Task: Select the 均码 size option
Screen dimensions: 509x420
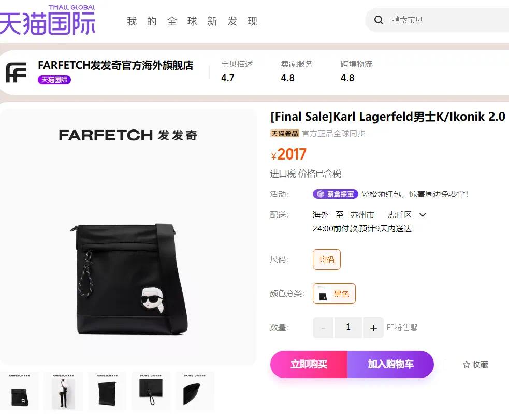Action: coord(327,259)
